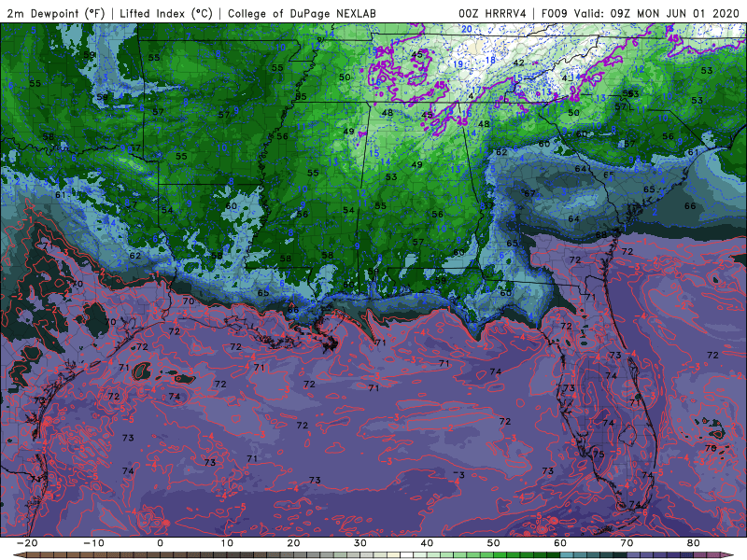
Task: Click the '68' dewpoint value near Georgia coast
Action: (601, 235)
